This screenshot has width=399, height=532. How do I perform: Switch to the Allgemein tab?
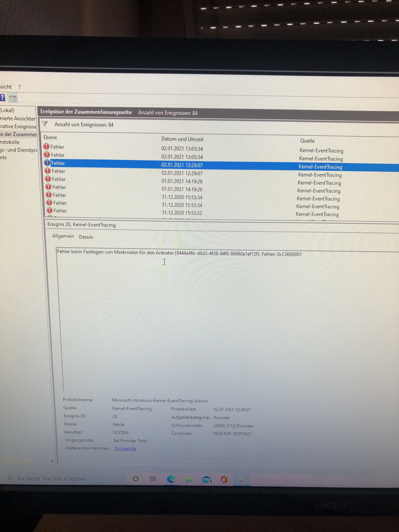pyautogui.click(x=63, y=236)
